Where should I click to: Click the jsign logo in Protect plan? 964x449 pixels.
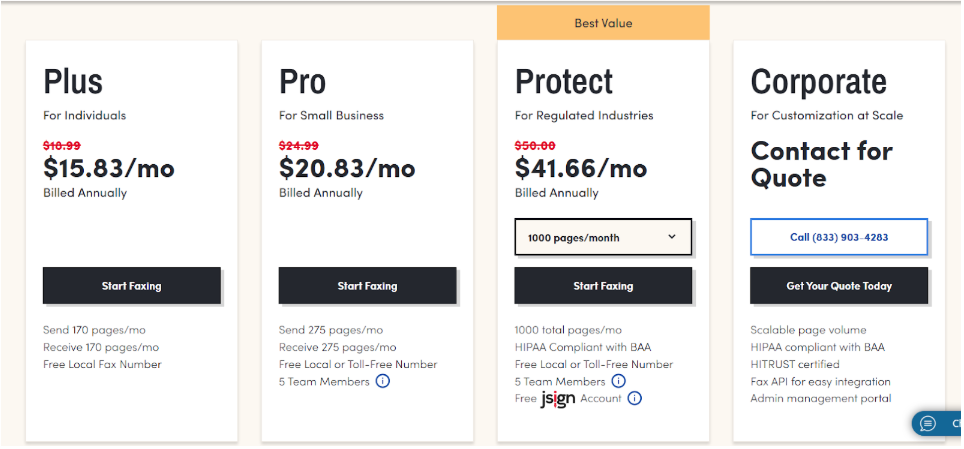558,399
